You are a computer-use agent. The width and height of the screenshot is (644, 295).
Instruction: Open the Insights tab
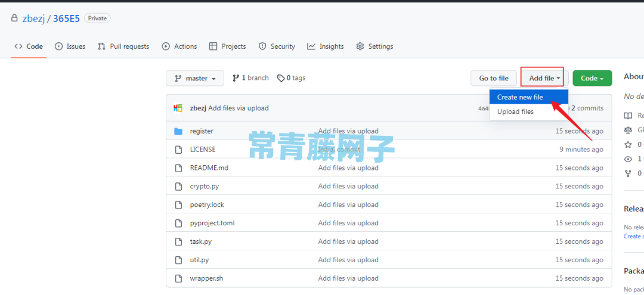coord(326,46)
